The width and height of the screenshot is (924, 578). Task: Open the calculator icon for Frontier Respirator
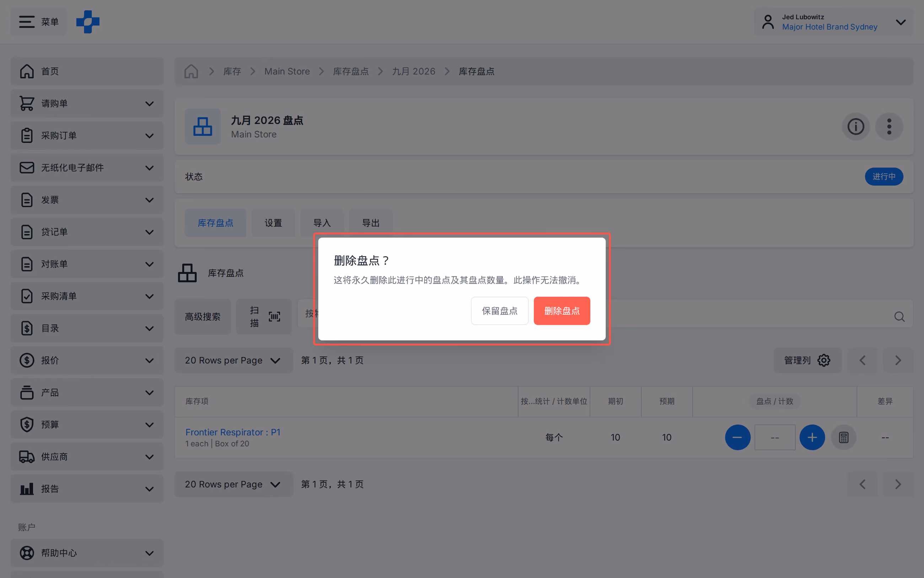(843, 437)
